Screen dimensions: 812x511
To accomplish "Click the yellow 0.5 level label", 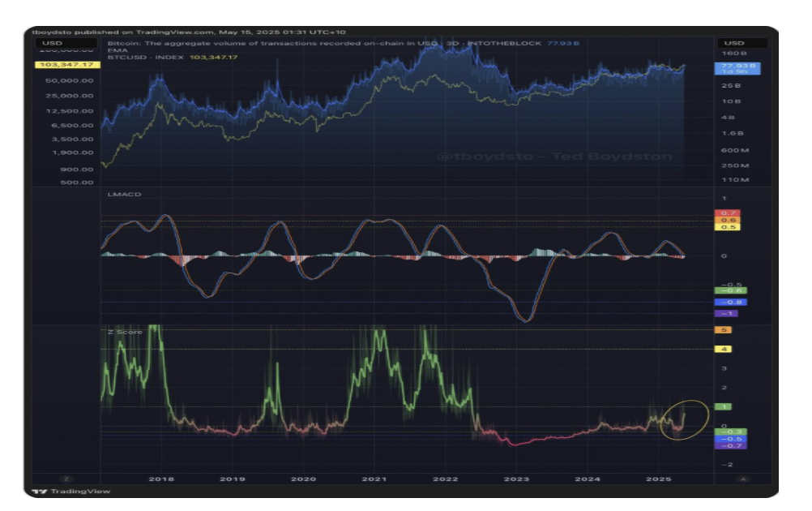I will coord(727,227).
